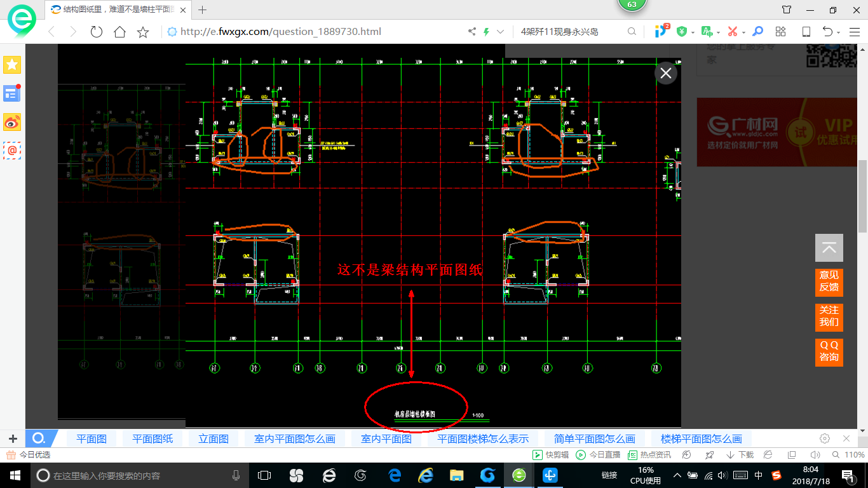Reload the current page
The width and height of the screenshot is (868, 488).
click(x=97, y=32)
